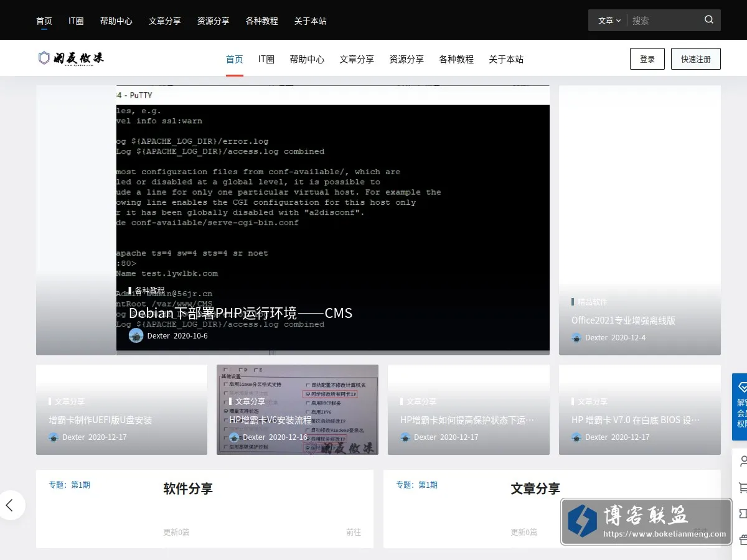Open Dexter's avatar on the Office2021 card

coord(576,338)
